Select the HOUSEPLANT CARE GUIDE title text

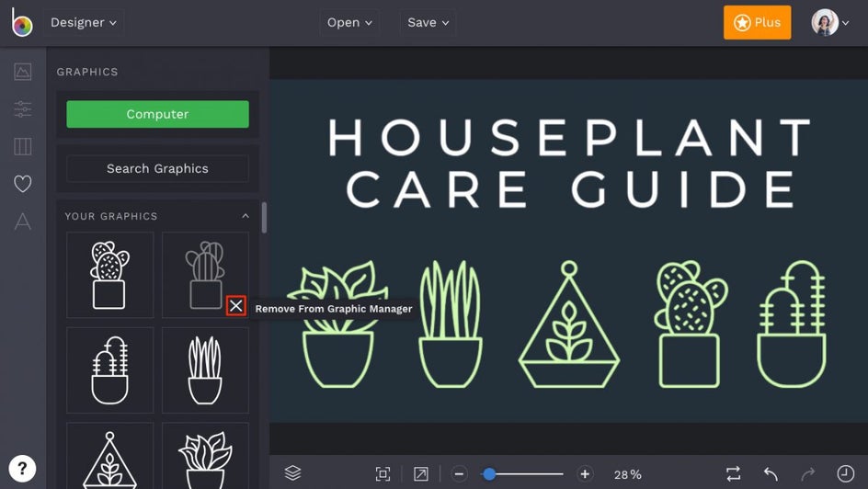click(x=570, y=164)
